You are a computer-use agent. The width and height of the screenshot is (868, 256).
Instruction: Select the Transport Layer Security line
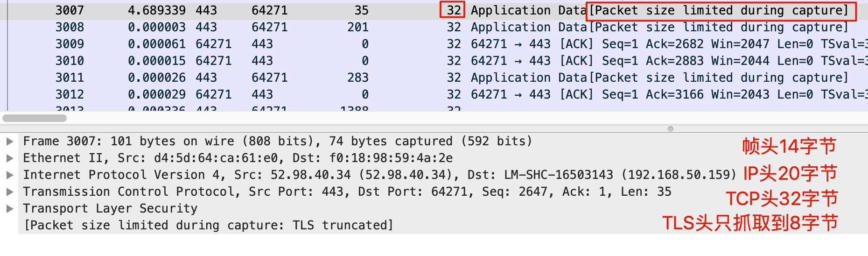click(x=110, y=209)
